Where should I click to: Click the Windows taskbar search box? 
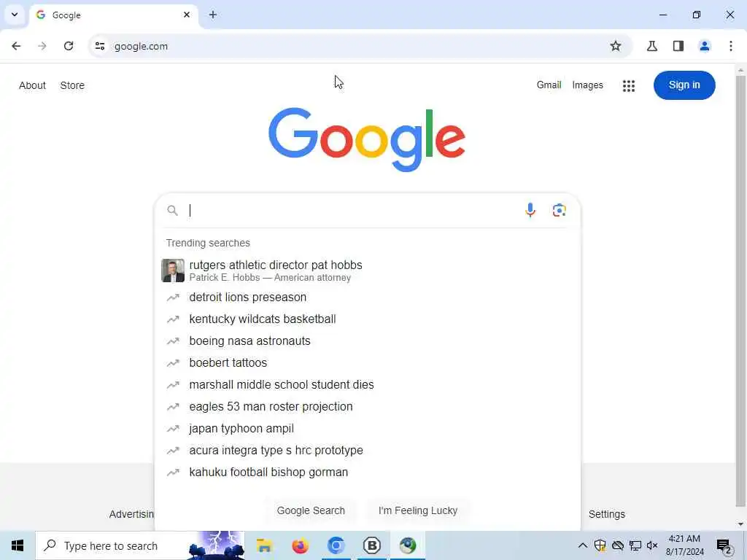click(140, 545)
